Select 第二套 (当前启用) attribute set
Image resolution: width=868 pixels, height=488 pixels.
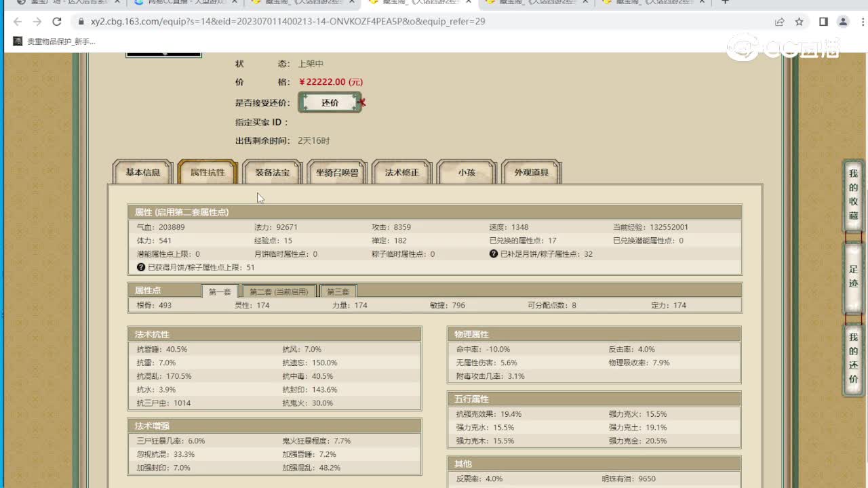(279, 291)
